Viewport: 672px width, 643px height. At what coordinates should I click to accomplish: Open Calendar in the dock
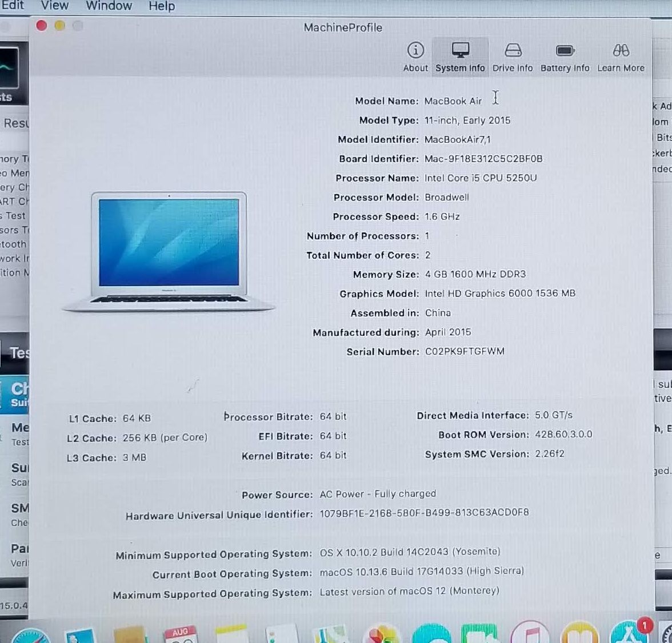coord(180,635)
